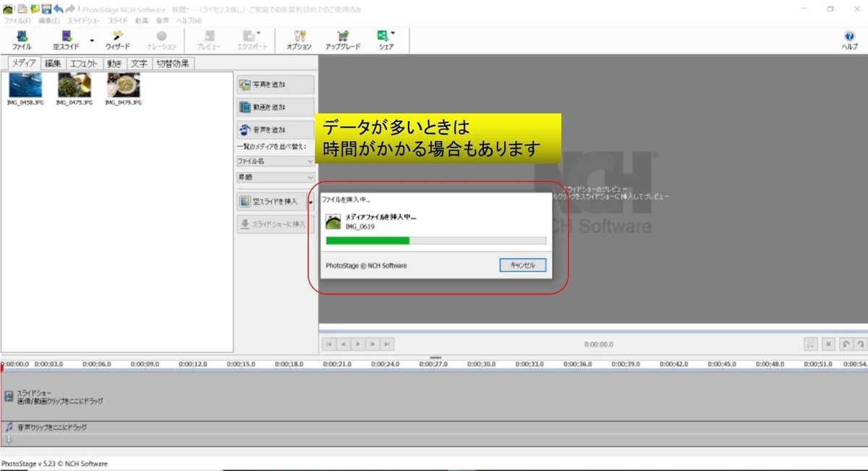Viewport: 868px width, 471px height.
Task: Click timeline ruler at 0:00:30.0
Action: tap(481, 365)
